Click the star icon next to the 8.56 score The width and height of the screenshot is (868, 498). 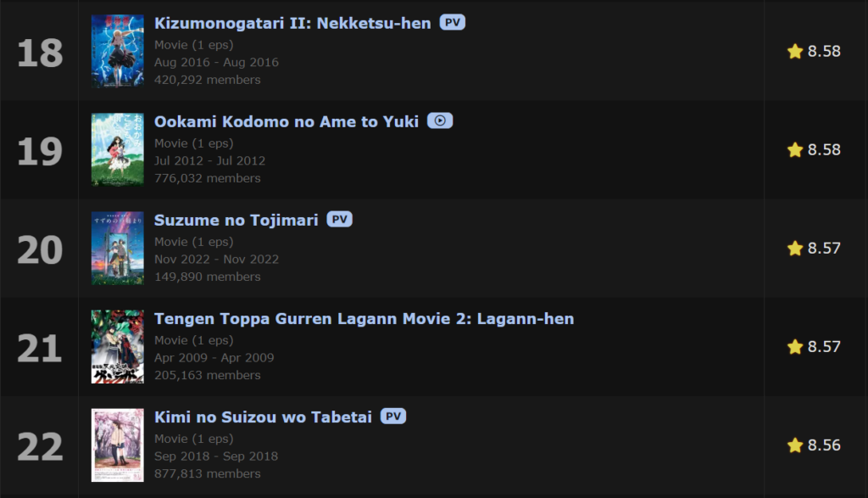pyautogui.click(x=795, y=445)
